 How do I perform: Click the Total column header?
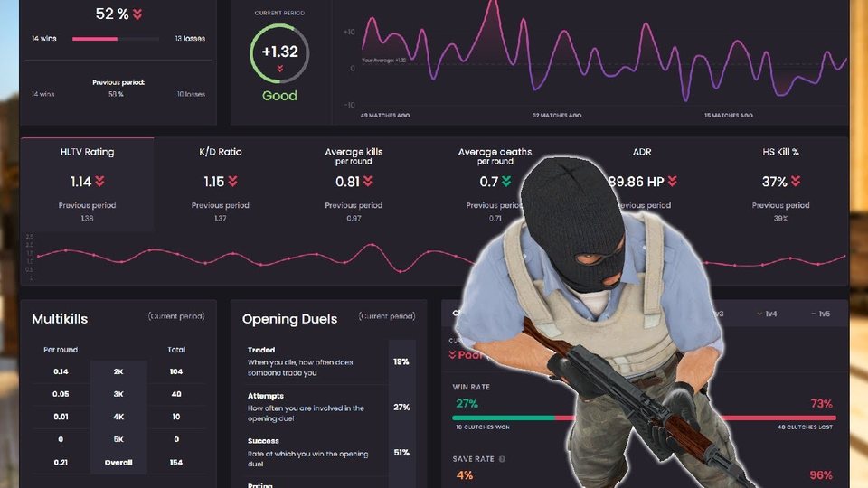pos(176,350)
